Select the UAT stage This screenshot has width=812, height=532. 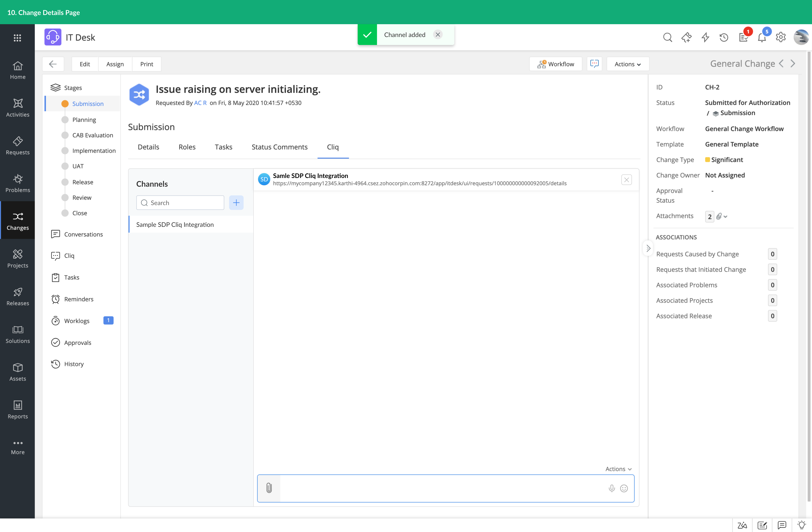[78, 166]
